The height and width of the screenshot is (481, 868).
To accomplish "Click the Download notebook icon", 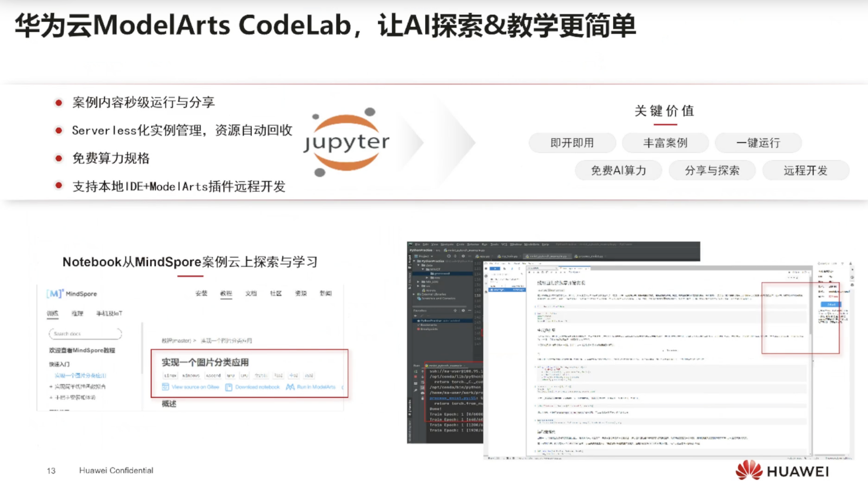I will 229,387.
